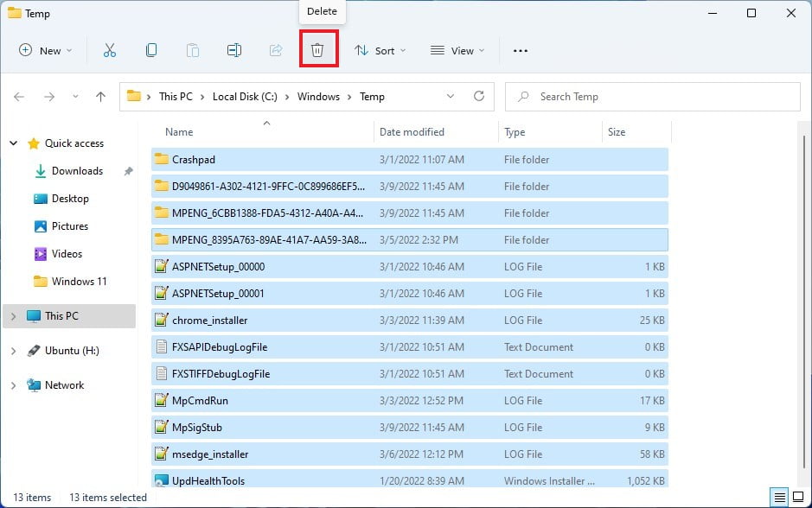This screenshot has width=812, height=508.
Task: Open the View dropdown menu
Action: pyautogui.click(x=457, y=51)
